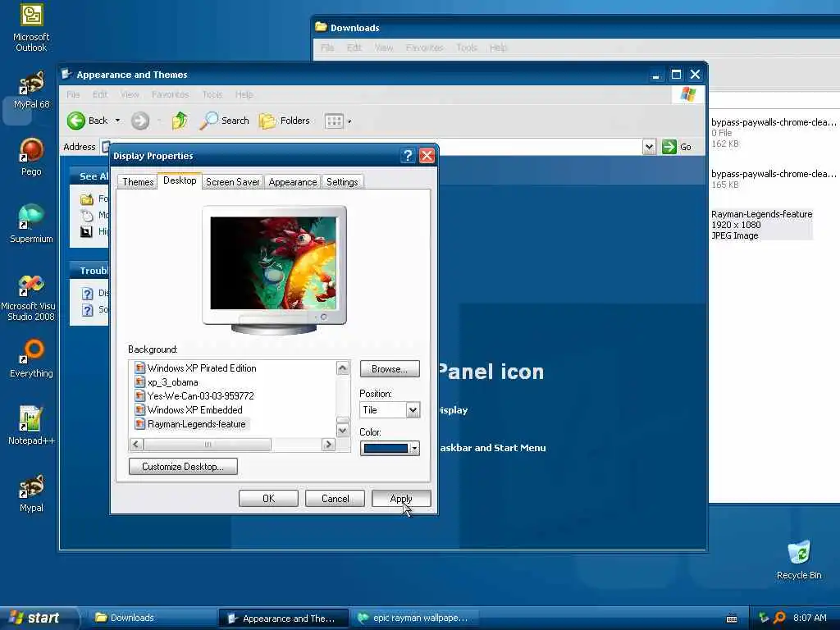The height and width of the screenshot is (630, 840).
Task: Launch Supermium browser shortcut
Action: tap(31, 224)
